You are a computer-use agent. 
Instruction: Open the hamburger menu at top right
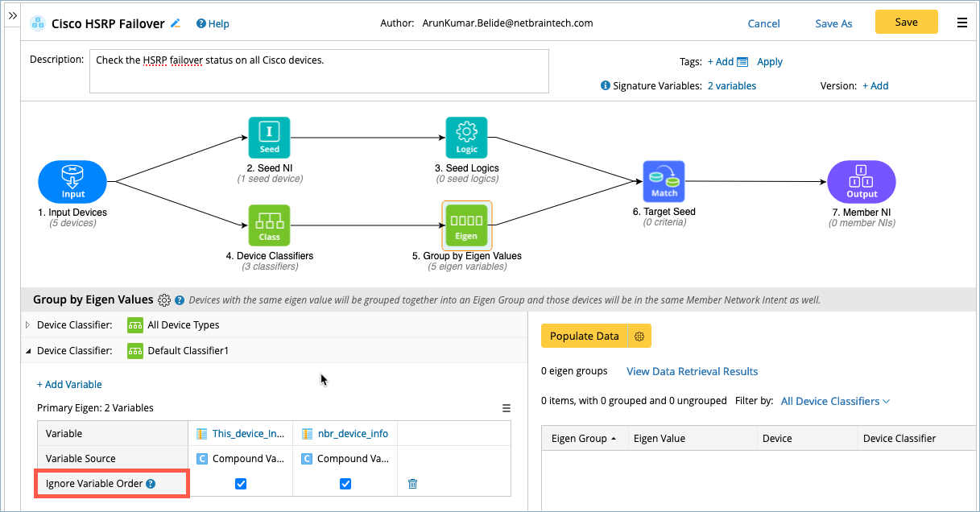[x=962, y=23]
